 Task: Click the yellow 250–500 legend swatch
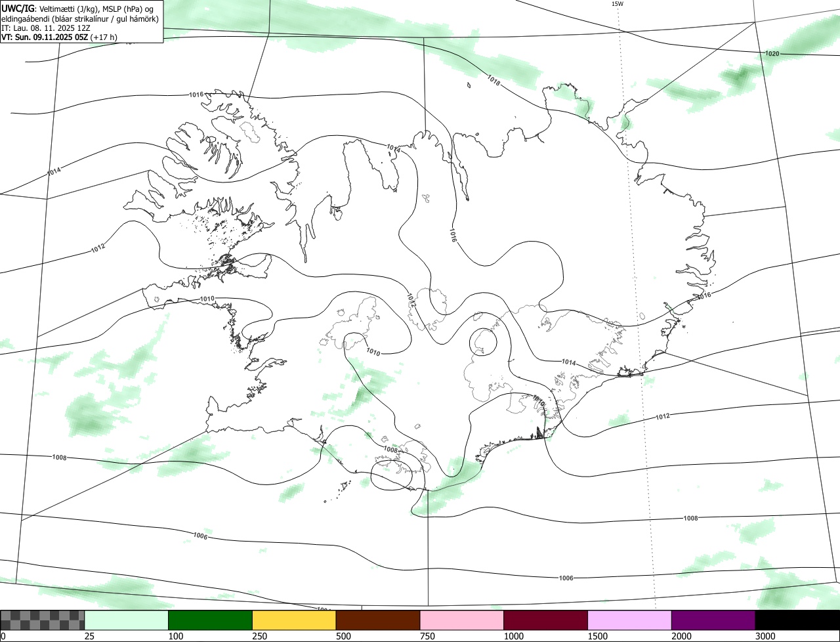coord(294,620)
